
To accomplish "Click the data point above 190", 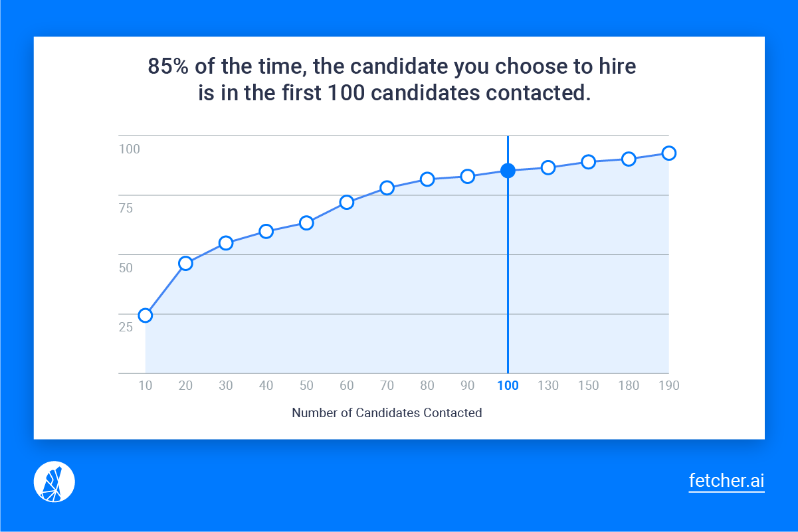I will pyautogui.click(x=669, y=153).
